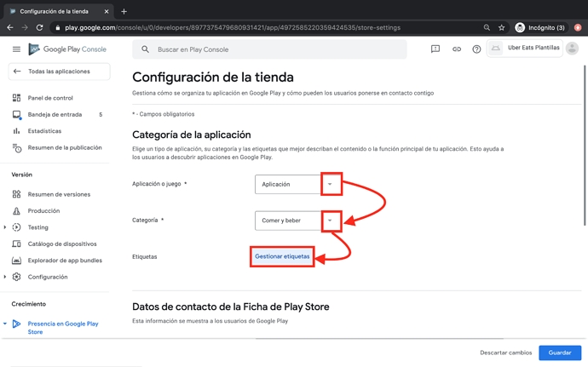The width and height of the screenshot is (588, 367).
Task: Open the help question mark icon
Action: tap(476, 49)
